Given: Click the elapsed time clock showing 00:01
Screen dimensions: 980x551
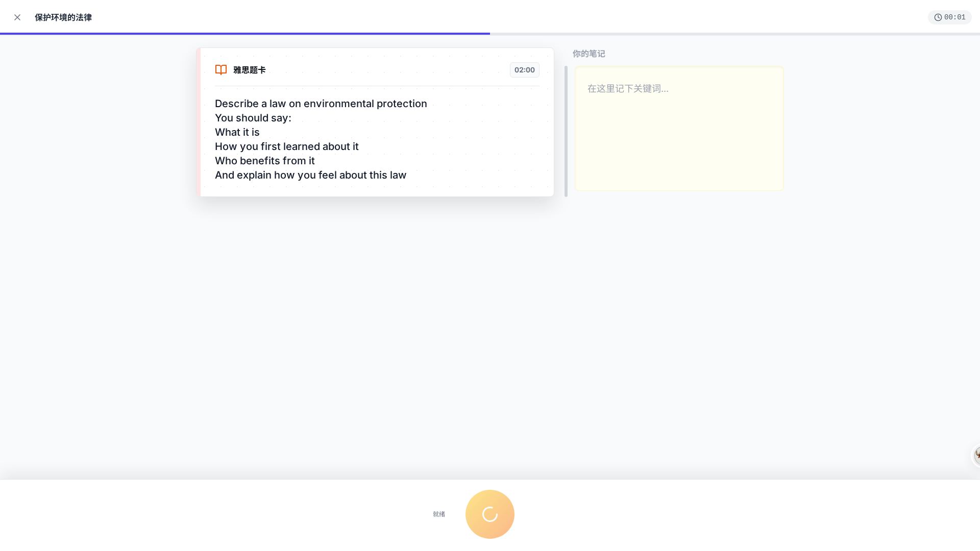Looking at the screenshot, I should coord(949,17).
